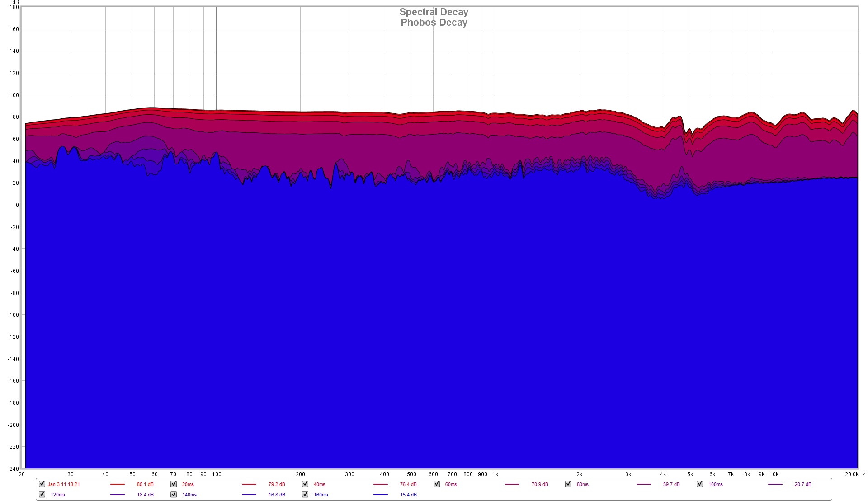Click the Jan 3 11:18:21 legend label
Viewport: 868px width, 501px height.
[x=64, y=484]
